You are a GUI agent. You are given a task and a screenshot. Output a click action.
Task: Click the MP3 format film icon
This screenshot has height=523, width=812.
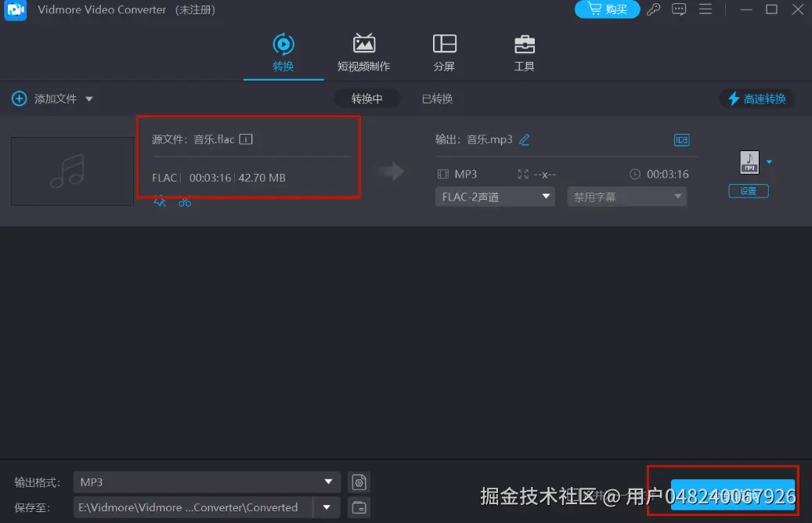click(x=442, y=174)
